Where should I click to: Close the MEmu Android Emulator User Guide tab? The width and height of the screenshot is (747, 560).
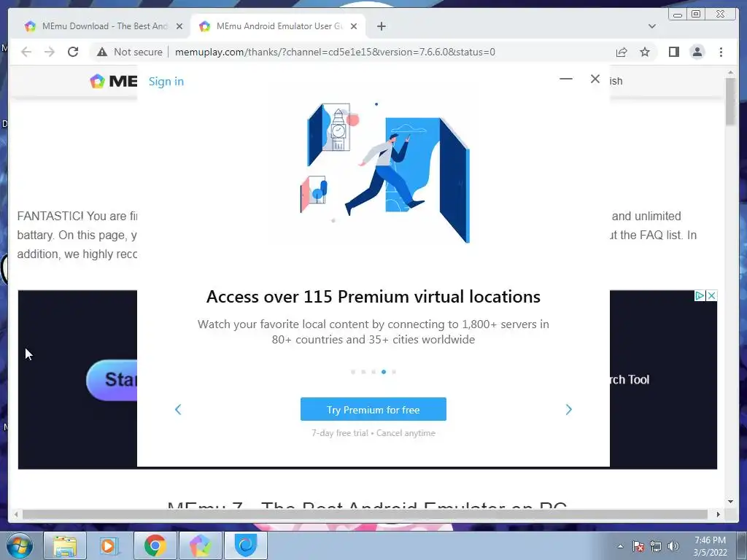click(x=354, y=26)
